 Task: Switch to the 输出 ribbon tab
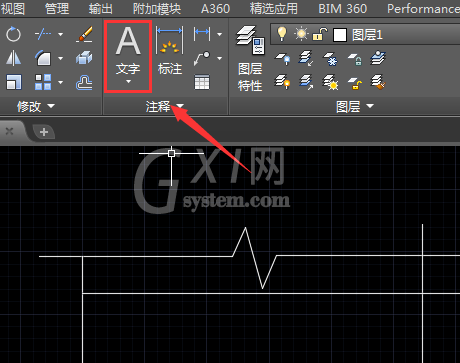click(101, 9)
